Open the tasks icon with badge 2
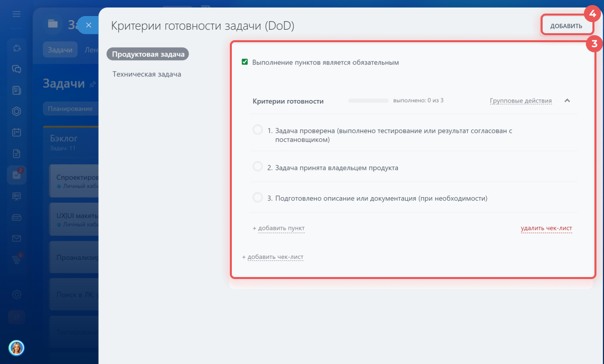 coord(17,175)
